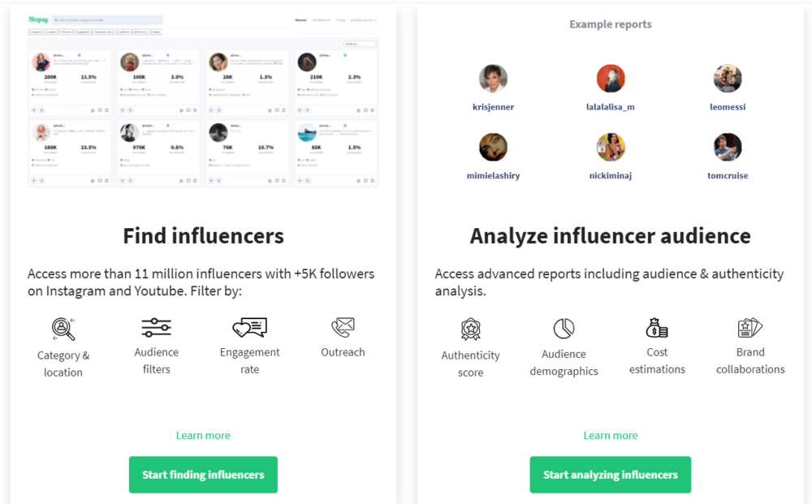Click the Audience demographics pie chart icon
This screenshot has height=504, width=812.
[564, 328]
